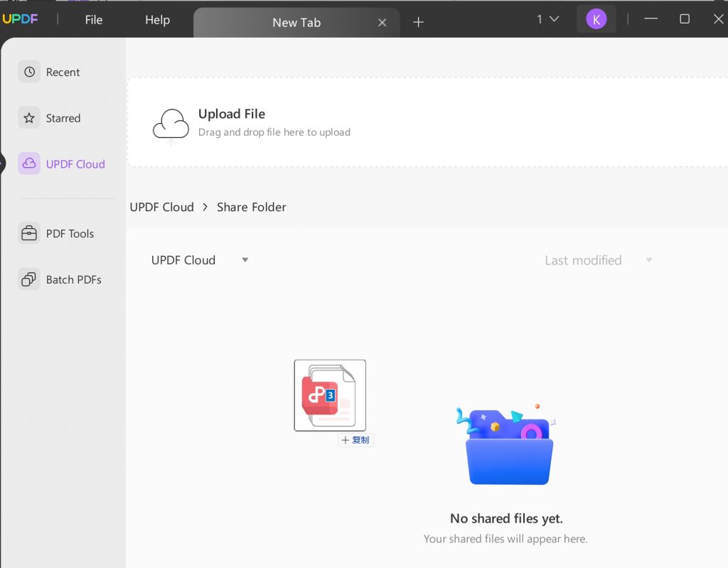Viewport: 728px width, 568px height.
Task: Switch to the New Tab tab
Action: pos(296,22)
